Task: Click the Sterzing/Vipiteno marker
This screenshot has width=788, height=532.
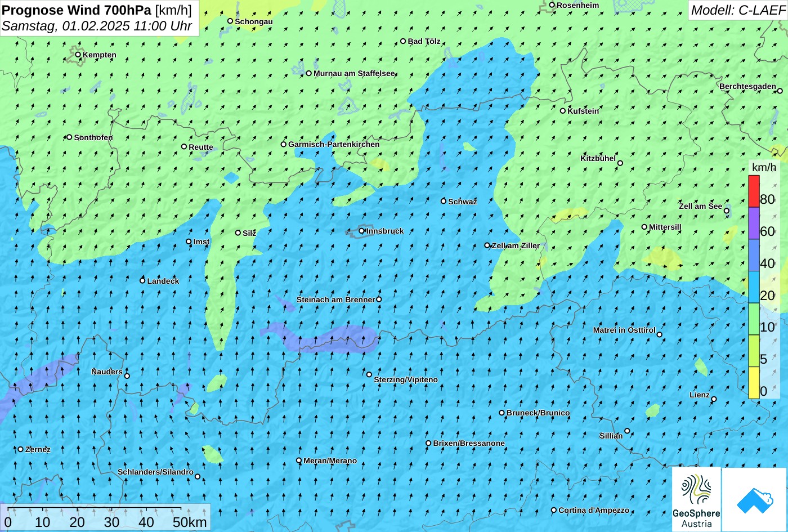Action: pos(369,374)
